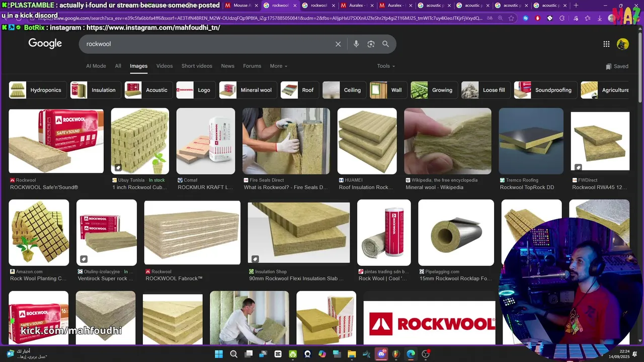This screenshot has height=362, width=644.
Task: Open the Google apps grid
Action: (606, 44)
